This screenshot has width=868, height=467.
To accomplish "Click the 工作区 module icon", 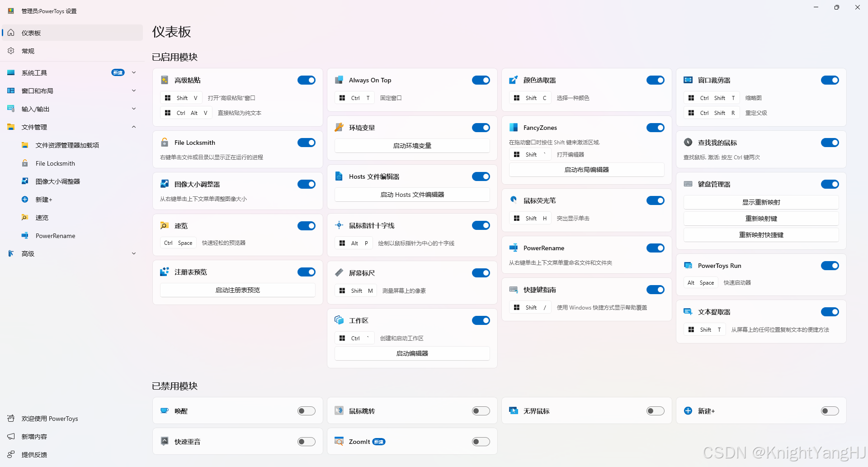I will click(339, 320).
